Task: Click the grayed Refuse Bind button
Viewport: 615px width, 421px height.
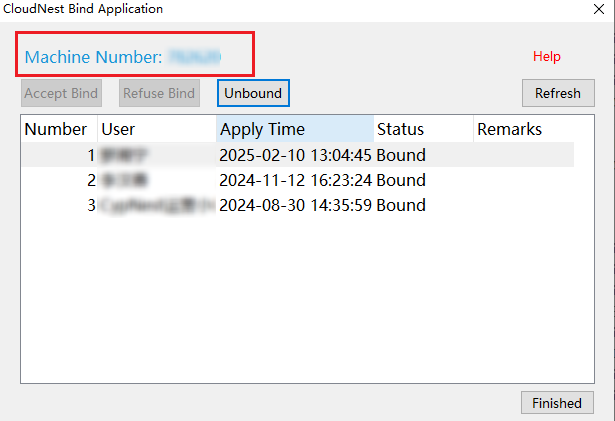Action: [x=159, y=93]
